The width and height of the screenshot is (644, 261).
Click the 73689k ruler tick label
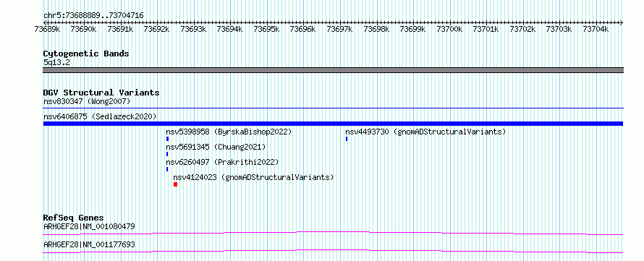[x=47, y=29]
